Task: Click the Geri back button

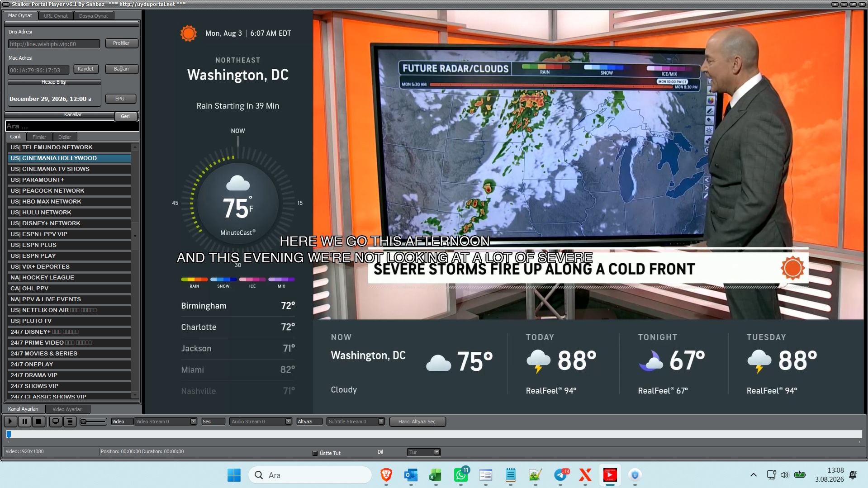Action: point(125,116)
